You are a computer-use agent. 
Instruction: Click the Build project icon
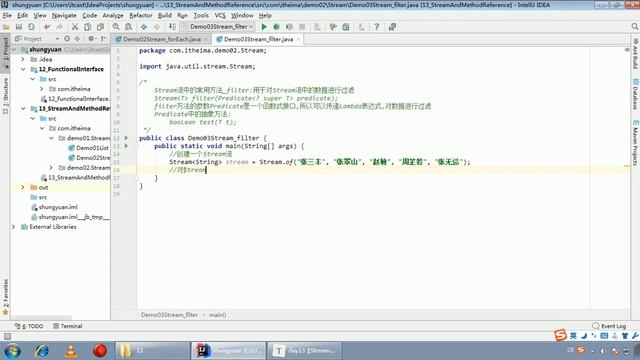point(172,27)
